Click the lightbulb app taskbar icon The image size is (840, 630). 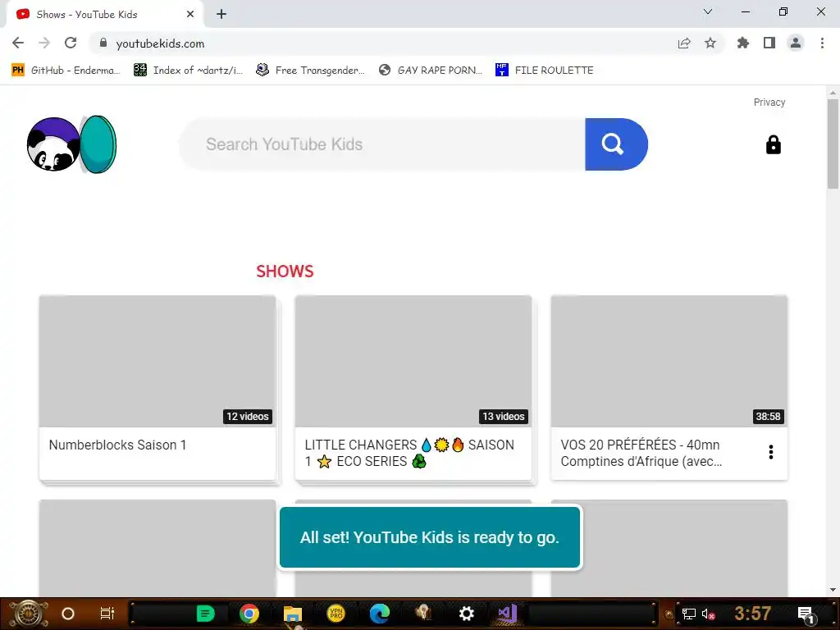(x=423, y=614)
